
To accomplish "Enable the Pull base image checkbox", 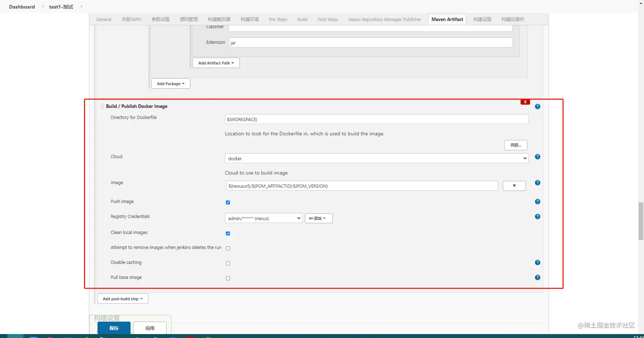I will tap(228, 278).
